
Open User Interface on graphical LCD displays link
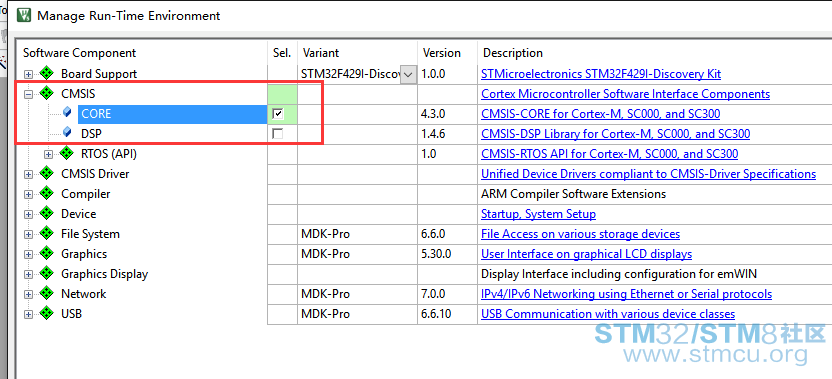point(586,254)
